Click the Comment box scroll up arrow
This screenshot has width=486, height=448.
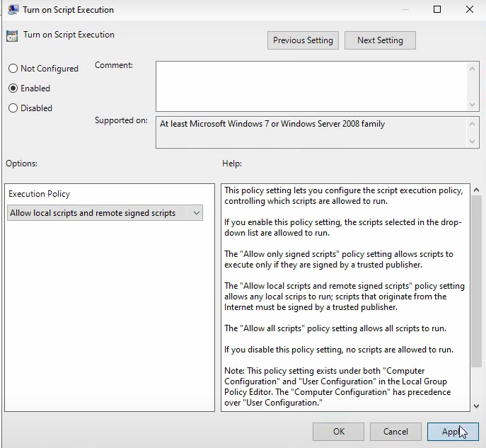coord(472,69)
